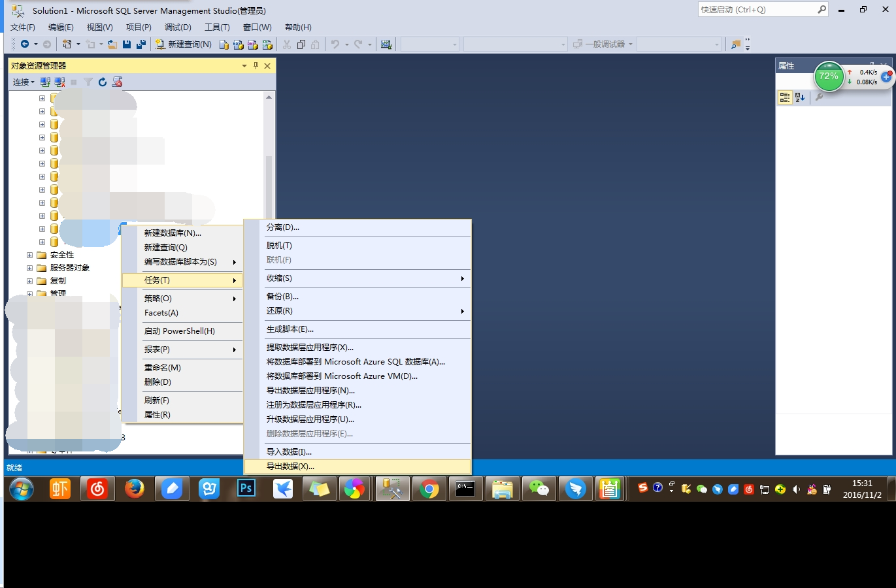Click the Properties Alphabetical sort icon
The height and width of the screenshot is (588, 896).
800,97
